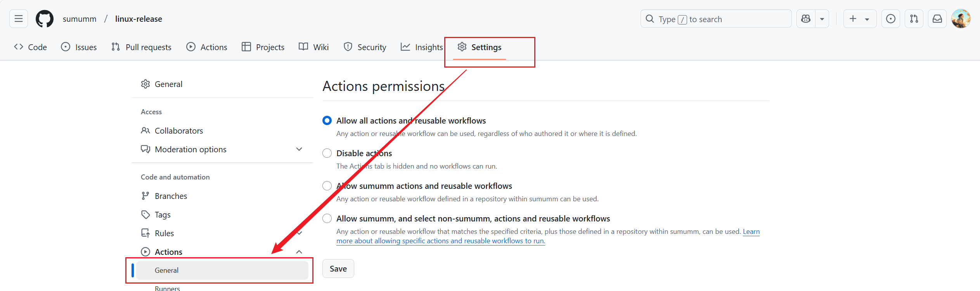Screen dimensions: 980x291
Task: Switch to the Pull requests tab
Action: (141, 47)
